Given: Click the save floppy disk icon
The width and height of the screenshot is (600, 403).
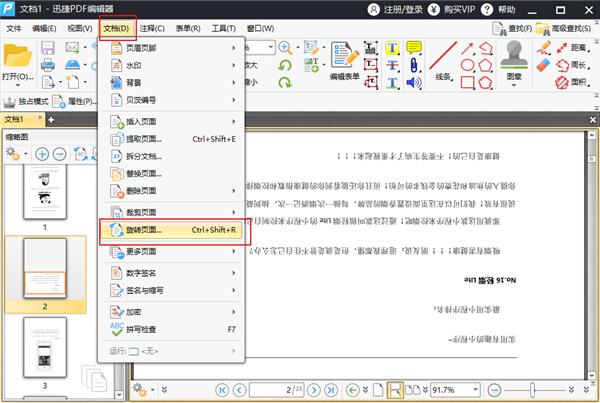Looking at the screenshot, I should point(47,48).
